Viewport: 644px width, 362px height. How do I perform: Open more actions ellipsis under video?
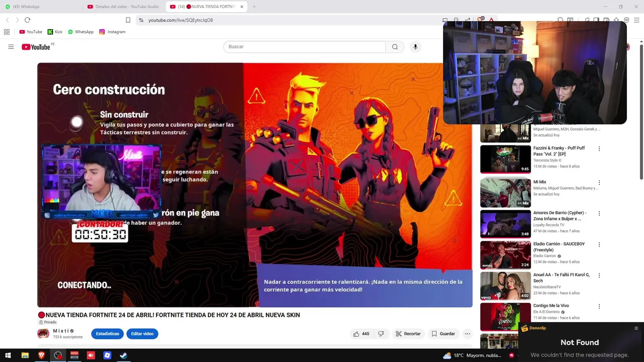pos(467,334)
